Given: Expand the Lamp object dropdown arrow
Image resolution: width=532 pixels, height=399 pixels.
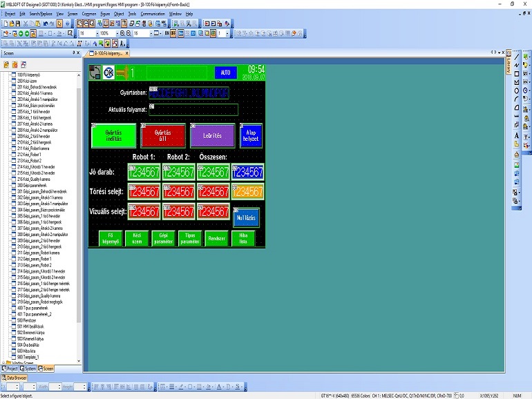Looking at the screenshot, I should coord(529,65).
